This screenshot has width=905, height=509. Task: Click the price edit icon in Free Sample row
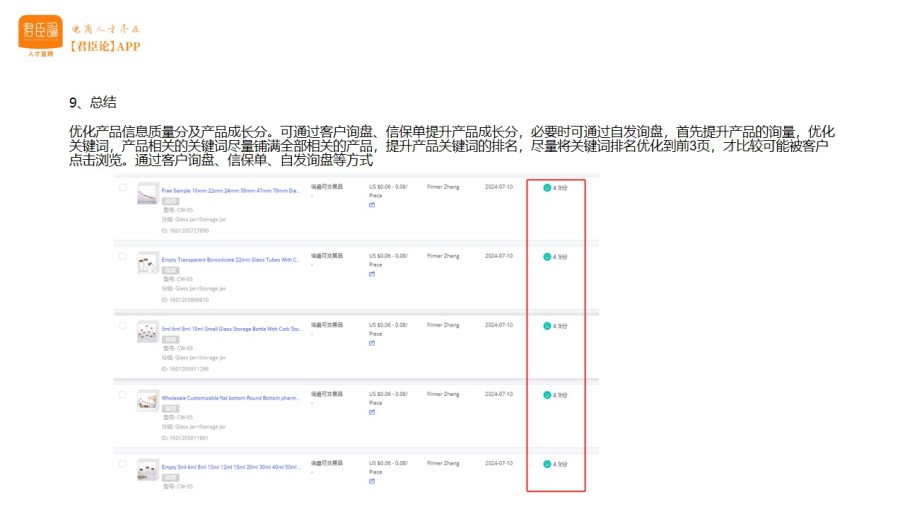tap(372, 205)
